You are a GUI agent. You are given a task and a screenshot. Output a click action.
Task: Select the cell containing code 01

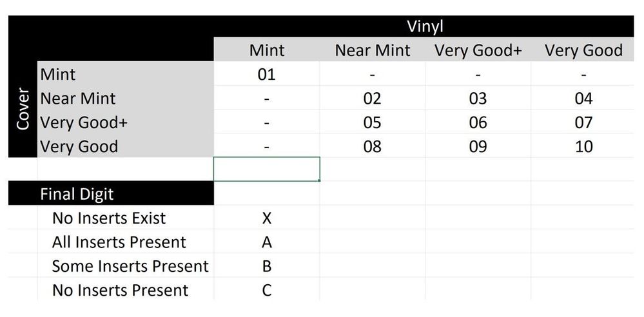tap(266, 74)
